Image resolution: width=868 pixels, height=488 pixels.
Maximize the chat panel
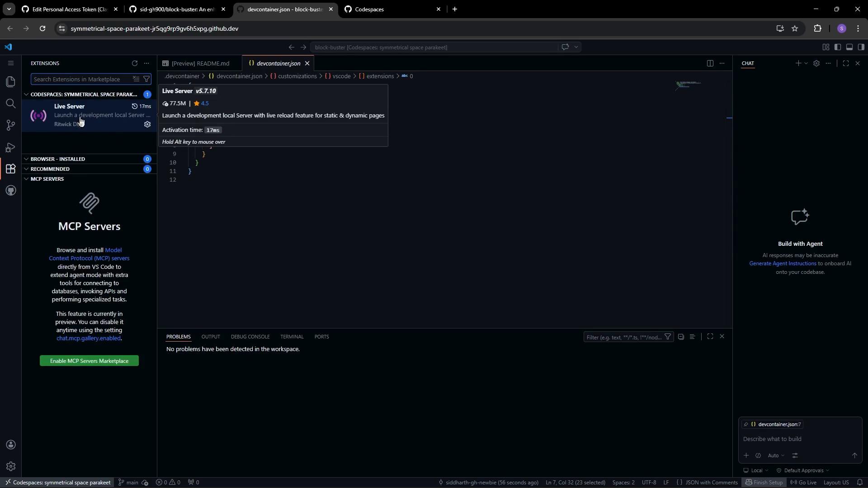846,63
